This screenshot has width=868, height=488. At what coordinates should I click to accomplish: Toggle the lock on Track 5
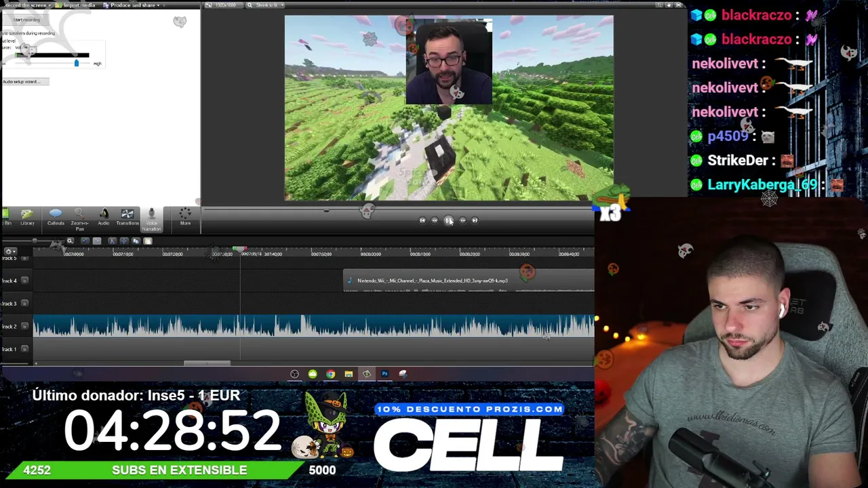tap(25, 259)
